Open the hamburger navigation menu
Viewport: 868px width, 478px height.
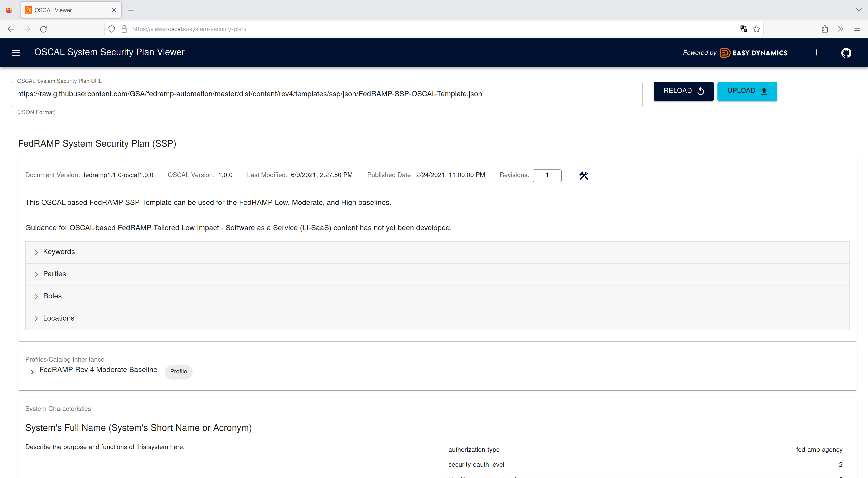(16, 53)
